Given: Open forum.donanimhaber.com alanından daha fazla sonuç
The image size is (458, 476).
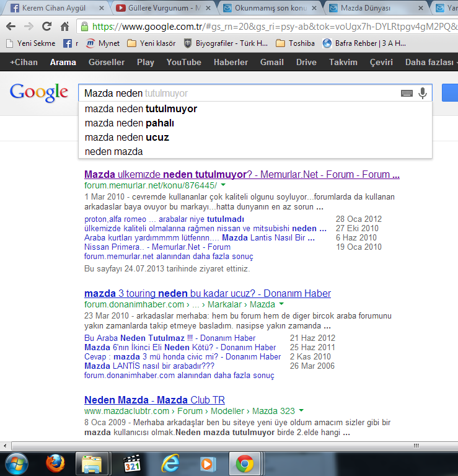Looking at the screenshot, I should [x=179, y=376].
